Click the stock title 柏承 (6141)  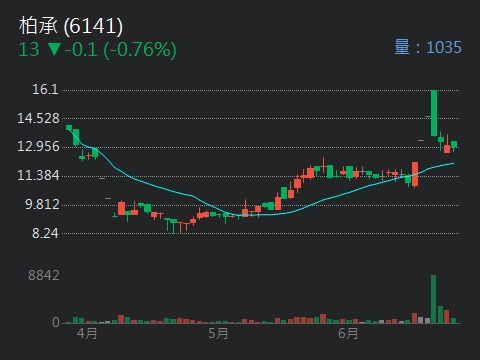pyautogui.click(x=71, y=26)
